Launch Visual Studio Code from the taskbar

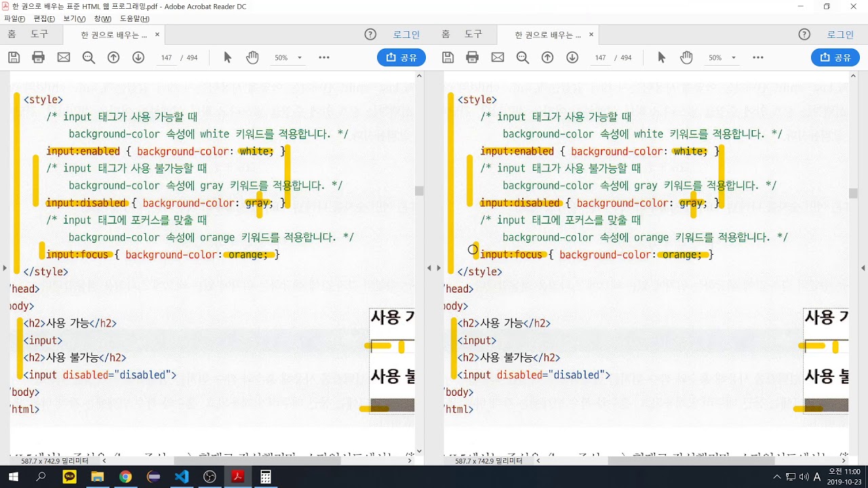[x=181, y=477]
